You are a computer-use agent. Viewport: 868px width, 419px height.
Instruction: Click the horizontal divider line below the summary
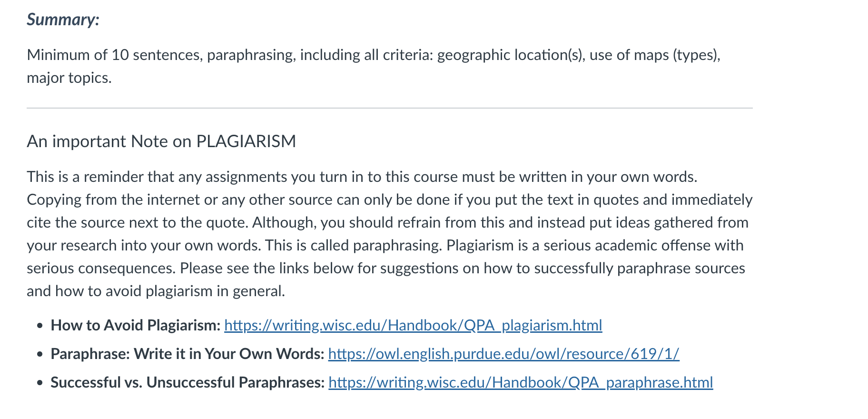click(x=390, y=108)
